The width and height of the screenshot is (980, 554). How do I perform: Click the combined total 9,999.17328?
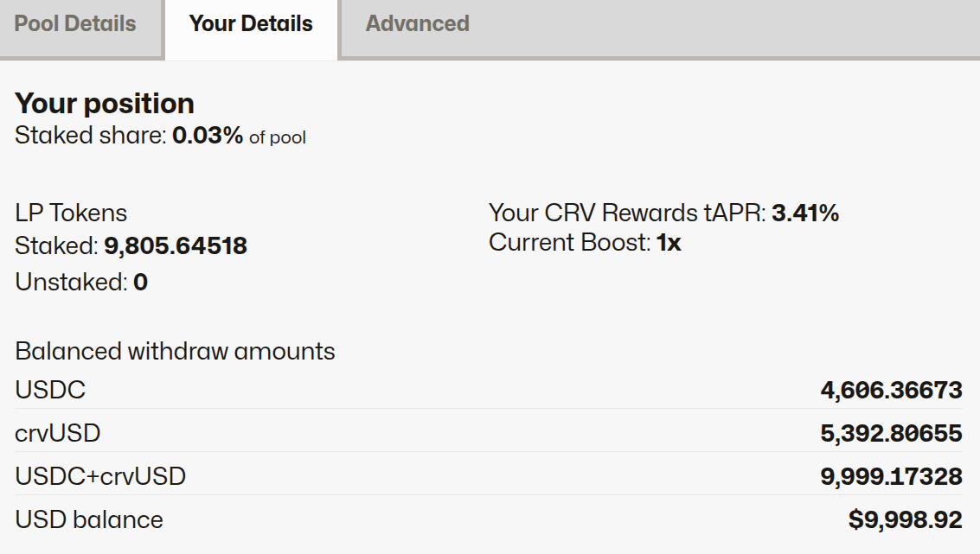tap(891, 475)
